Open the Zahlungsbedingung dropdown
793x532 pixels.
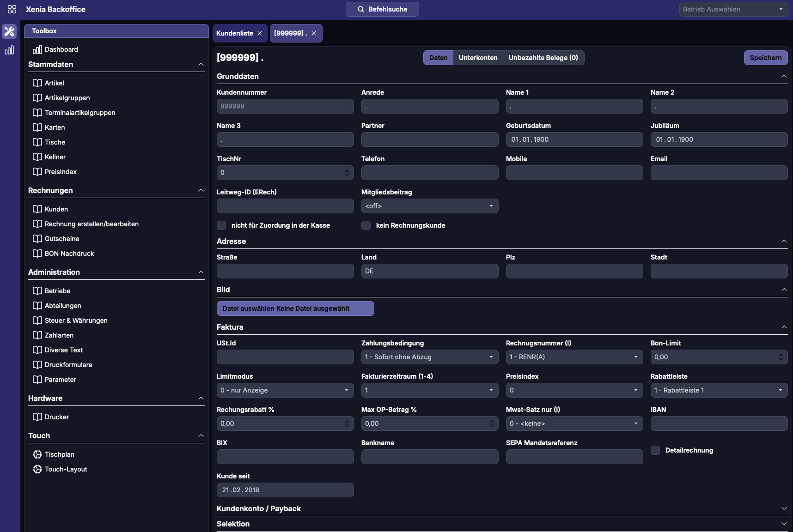tap(429, 357)
